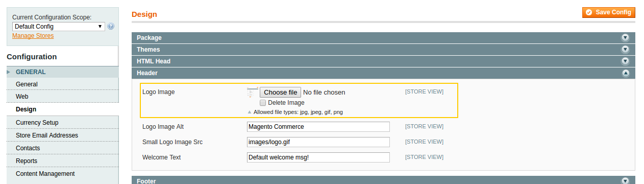Image resolution: width=644 pixels, height=184 pixels.
Task: Click the Configuration sidebar heading
Action: 32,57
